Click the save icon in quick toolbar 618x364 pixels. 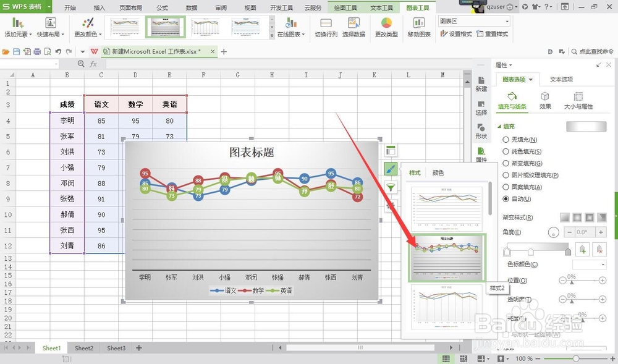pos(17,52)
